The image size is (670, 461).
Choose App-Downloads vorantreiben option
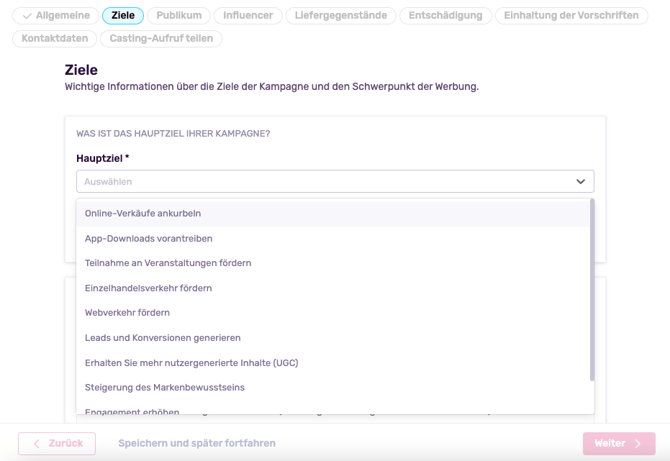tap(333, 238)
